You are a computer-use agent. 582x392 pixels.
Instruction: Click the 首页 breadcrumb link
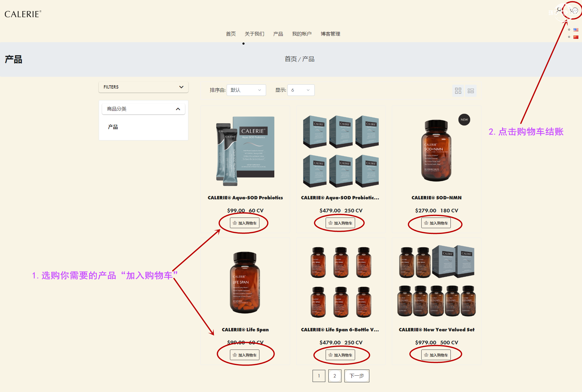point(291,59)
